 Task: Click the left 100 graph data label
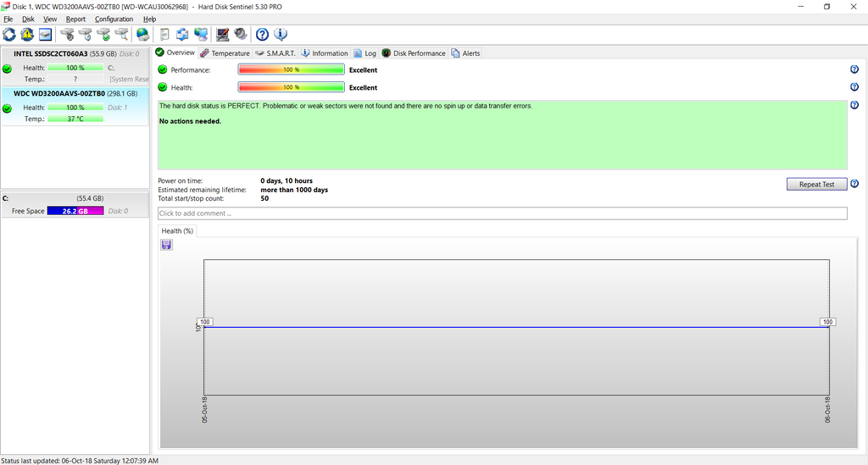(x=205, y=322)
